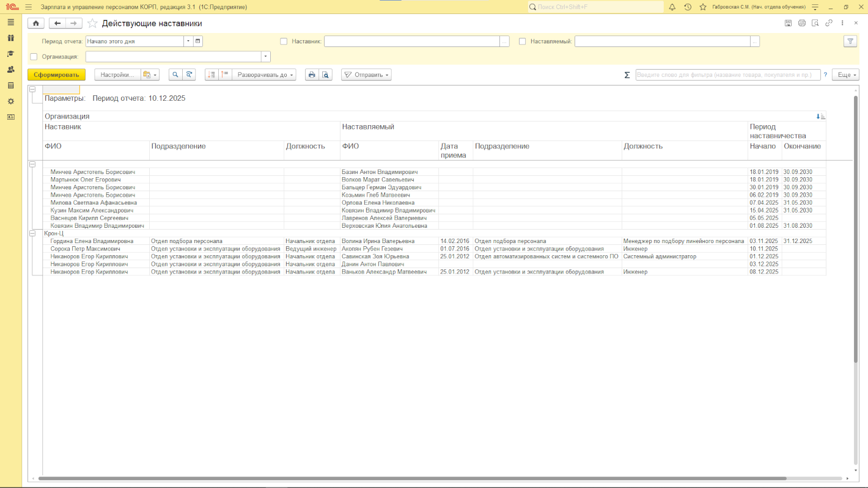Viewport: 868px width, 488px height.
Task: Enable the Наставник filter checkbox
Action: [284, 42]
